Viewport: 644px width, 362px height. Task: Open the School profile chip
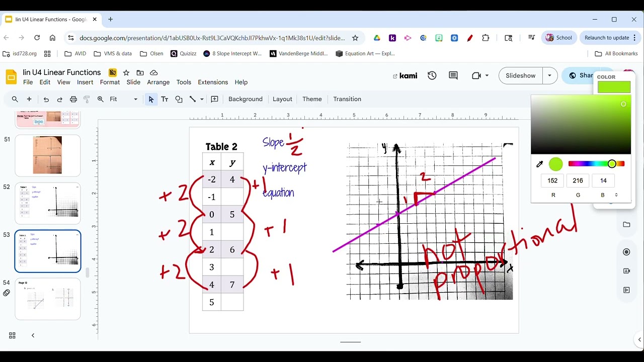tap(558, 38)
